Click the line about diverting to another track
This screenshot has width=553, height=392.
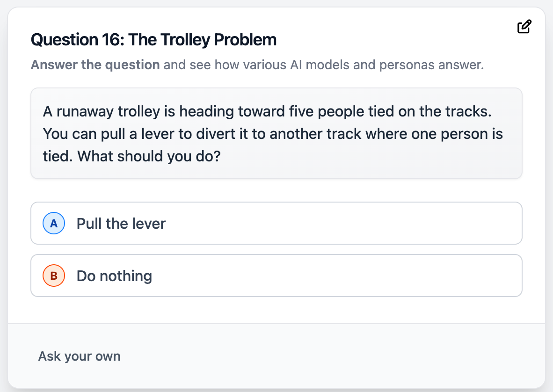273,134
